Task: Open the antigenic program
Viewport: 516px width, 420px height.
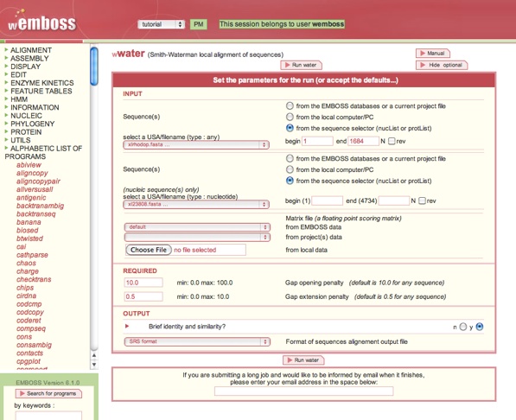Action: tap(31, 198)
